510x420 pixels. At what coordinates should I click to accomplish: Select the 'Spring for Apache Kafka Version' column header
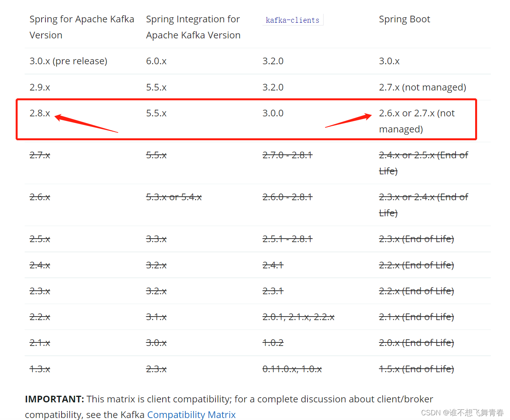click(x=82, y=27)
